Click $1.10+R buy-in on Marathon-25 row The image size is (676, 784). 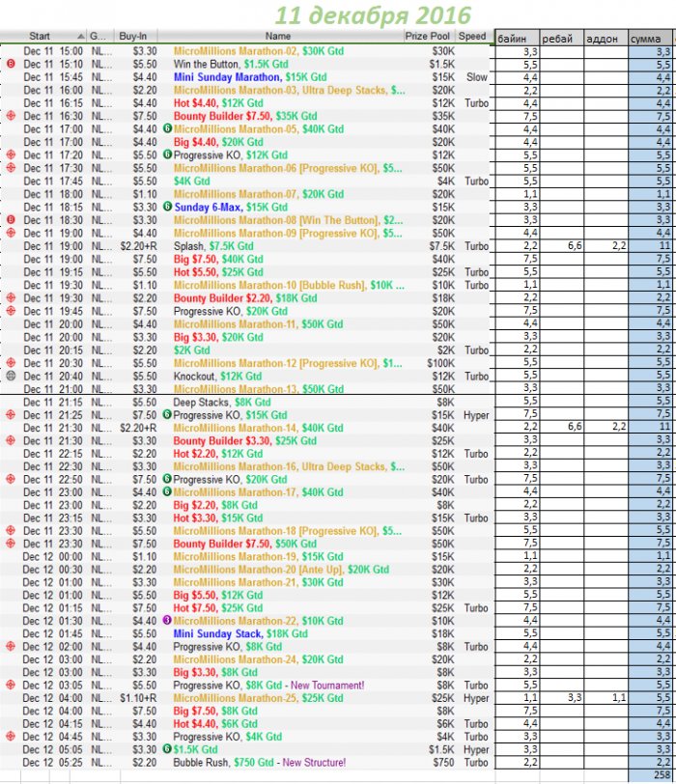pyautogui.click(x=138, y=698)
